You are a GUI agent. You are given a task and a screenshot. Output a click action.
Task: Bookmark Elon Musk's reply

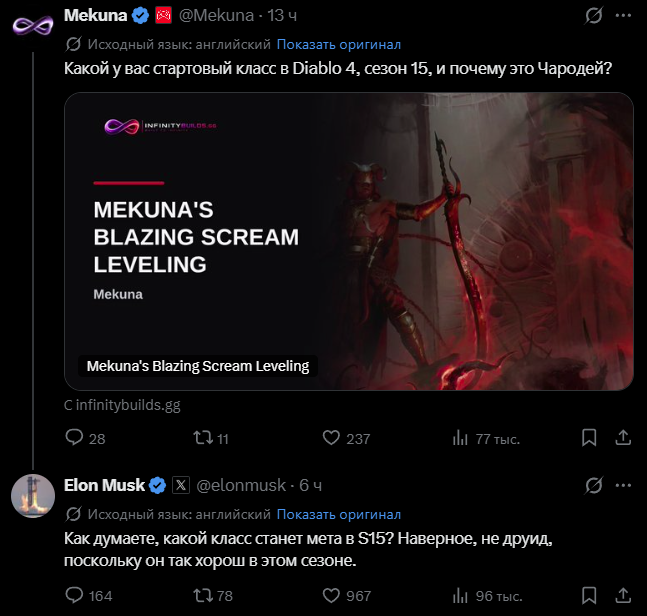pos(589,595)
